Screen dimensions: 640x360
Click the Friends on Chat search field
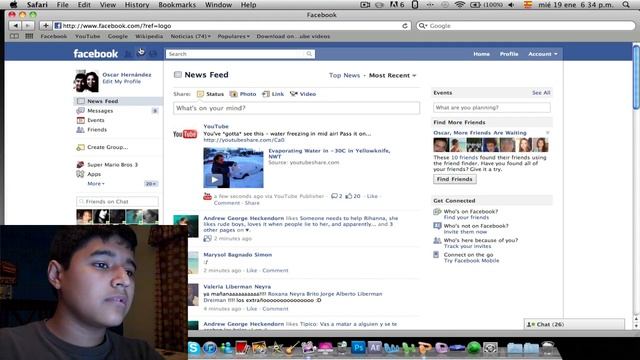click(x=117, y=202)
